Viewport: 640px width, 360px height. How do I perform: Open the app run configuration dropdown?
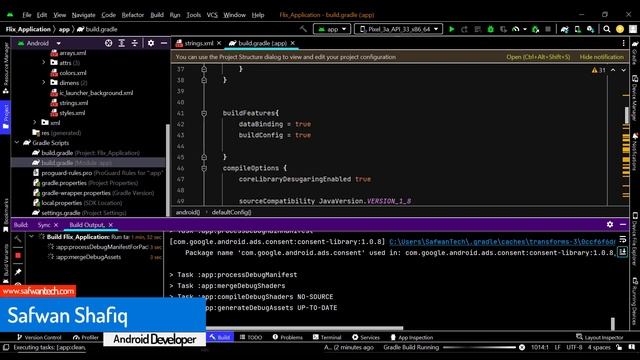332,29
